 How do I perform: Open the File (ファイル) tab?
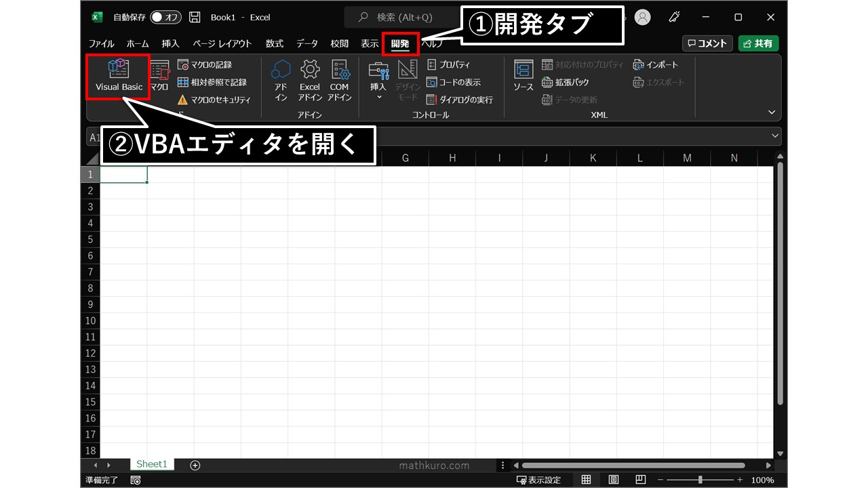[102, 43]
